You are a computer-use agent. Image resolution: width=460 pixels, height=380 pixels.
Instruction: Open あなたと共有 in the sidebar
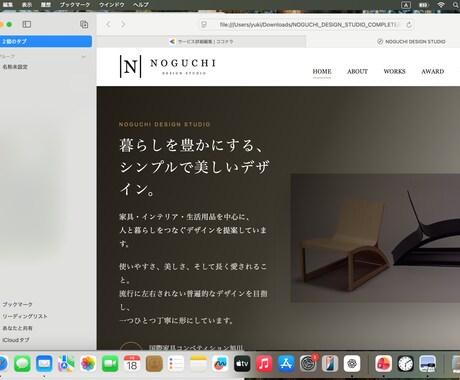tap(17, 328)
